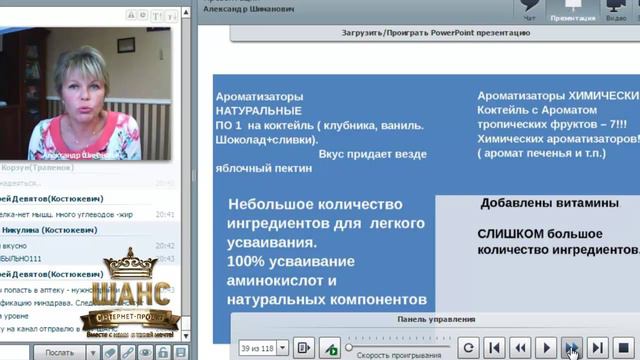Screen dimensions: 640x360
Task: Start presentation playback with the play button
Action: [x=546, y=348]
